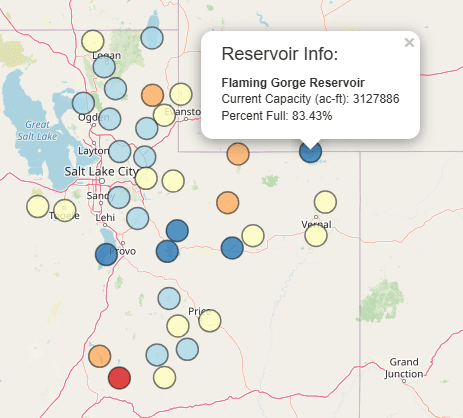Click the 'Percent Full: 83.43%' line
The image size is (463, 418).
pyautogui.click(x=277, y=116)
